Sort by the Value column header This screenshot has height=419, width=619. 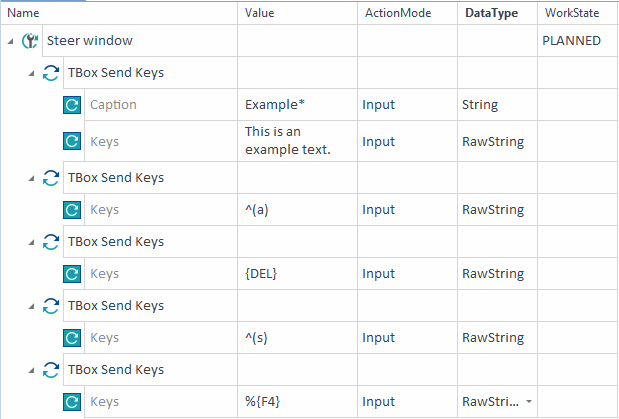pyautogui.click(x=259, y=13)
